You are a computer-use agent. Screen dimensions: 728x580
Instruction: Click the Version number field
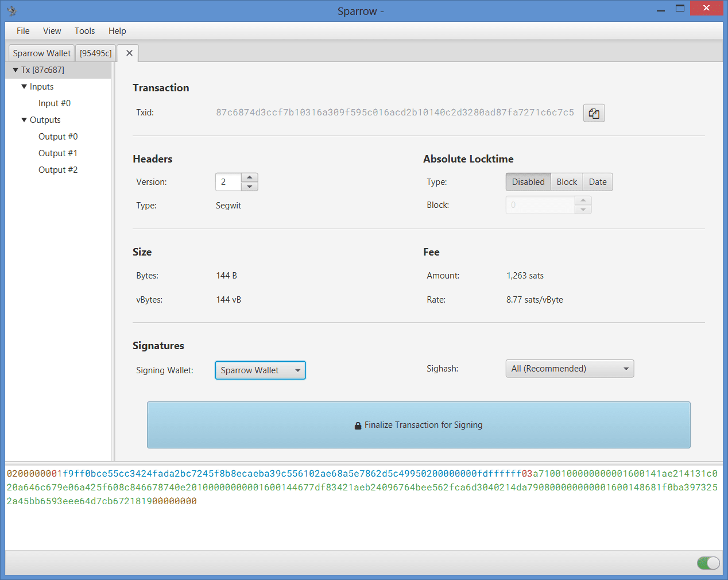[228, 182]
